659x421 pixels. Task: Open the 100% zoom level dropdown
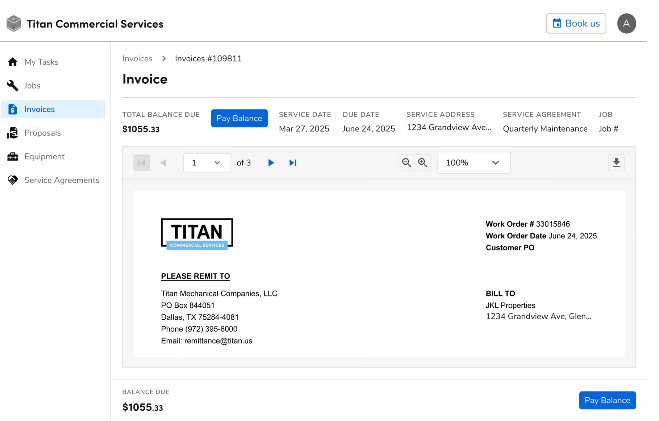[474, 163]
